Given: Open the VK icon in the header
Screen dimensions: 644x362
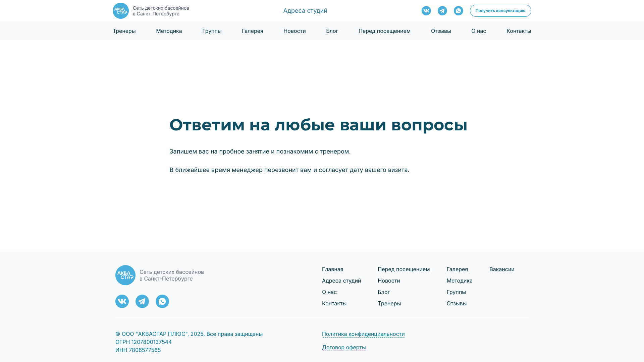Looking at the screenshot, I should 426,11.
